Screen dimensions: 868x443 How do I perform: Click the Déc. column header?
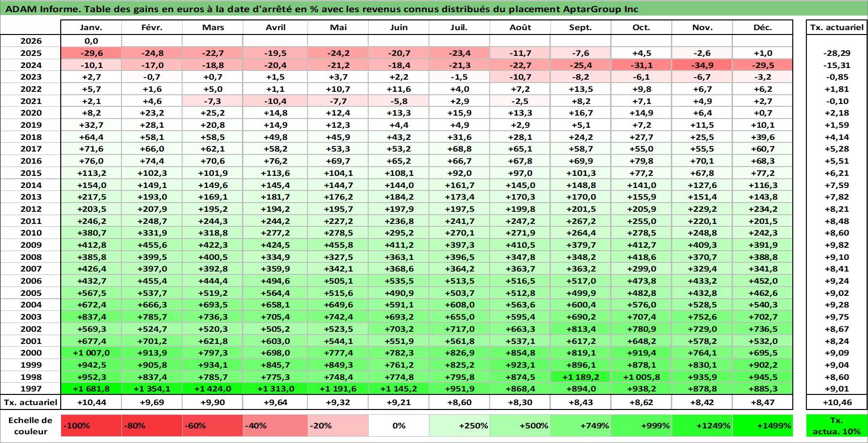(x=763, y=27)
